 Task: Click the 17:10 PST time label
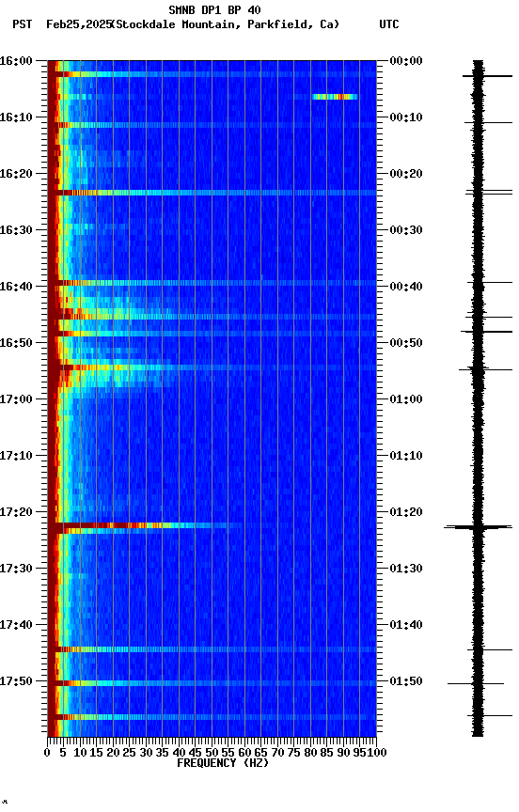pos(16,456)
